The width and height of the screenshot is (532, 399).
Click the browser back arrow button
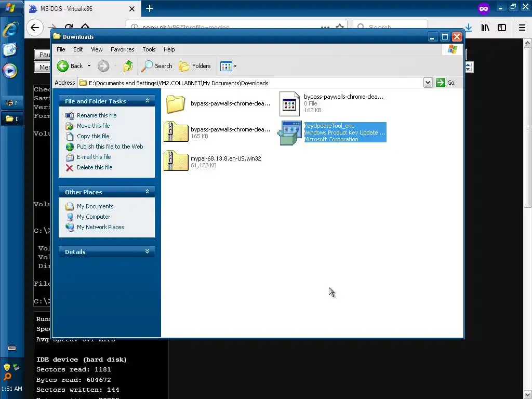click(35, 28)
